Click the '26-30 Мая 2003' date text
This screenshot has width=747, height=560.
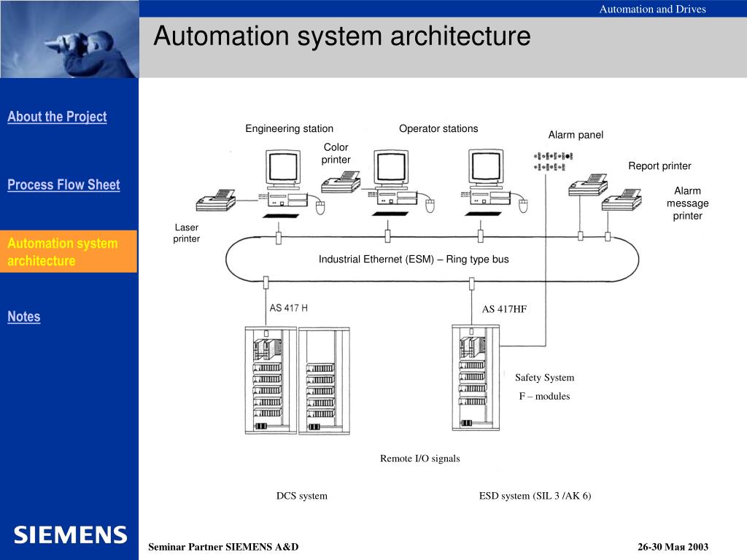[x=673, y=547]
